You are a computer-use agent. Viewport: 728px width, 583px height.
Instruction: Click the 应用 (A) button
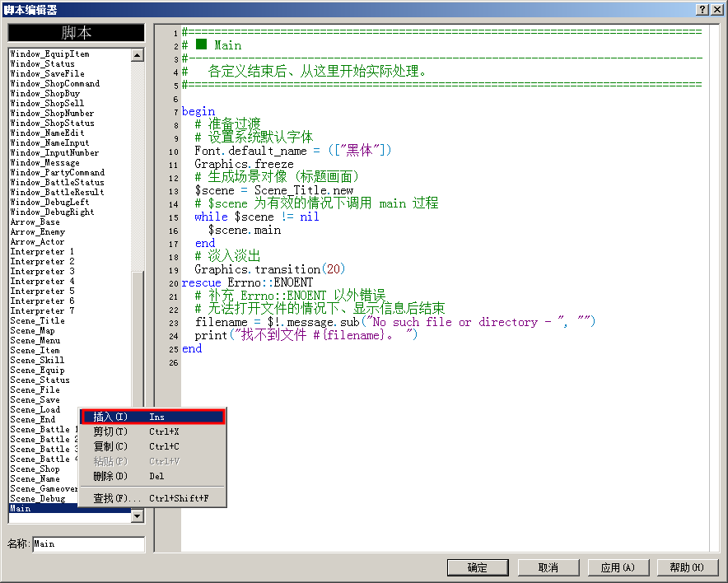pos(618,567)
